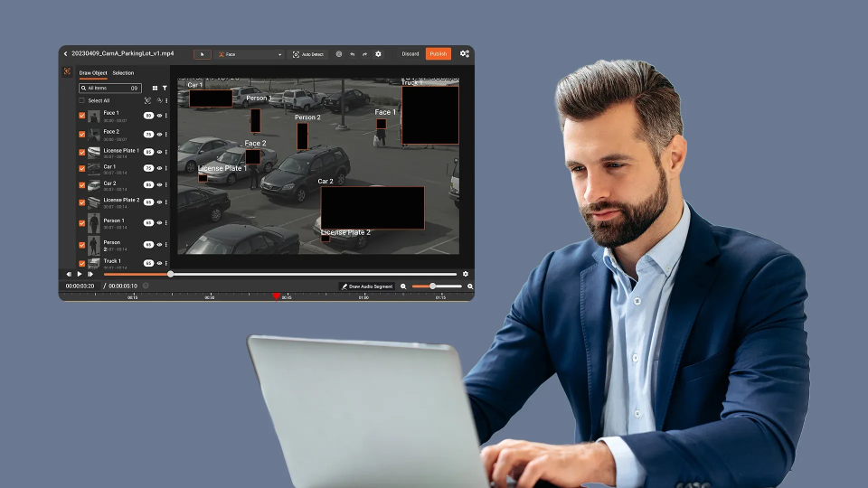Toggle visibility eye for Face 1
The height and width of the screenshot is (488, 868).
(159, 116)
